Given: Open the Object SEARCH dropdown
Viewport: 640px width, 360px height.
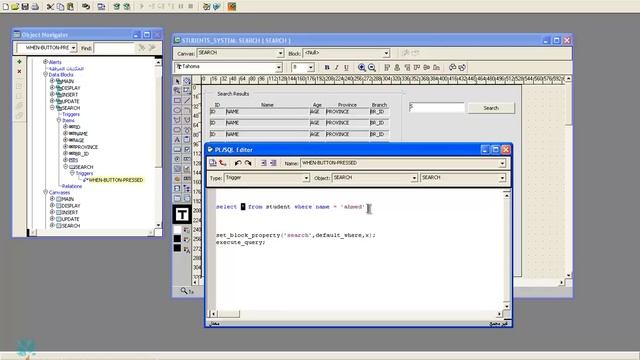Looking at the screenshot, I should pyautogui.click(x=414, y=178).
